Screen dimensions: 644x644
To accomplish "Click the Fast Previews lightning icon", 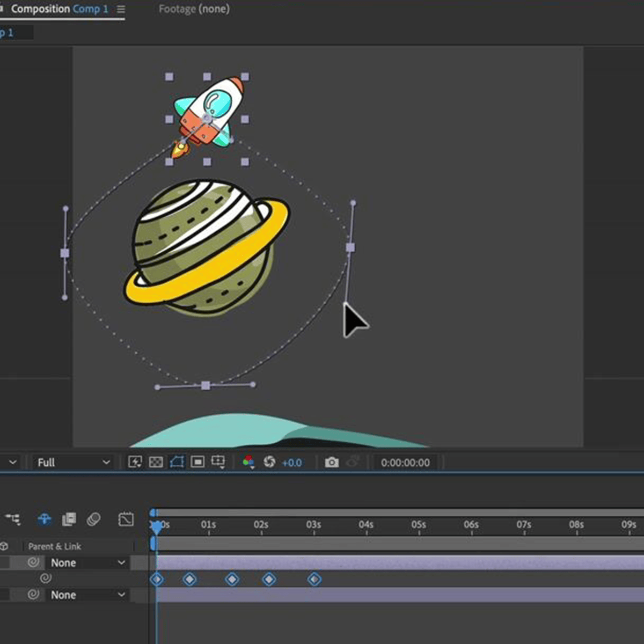I will tap(135, 462).
